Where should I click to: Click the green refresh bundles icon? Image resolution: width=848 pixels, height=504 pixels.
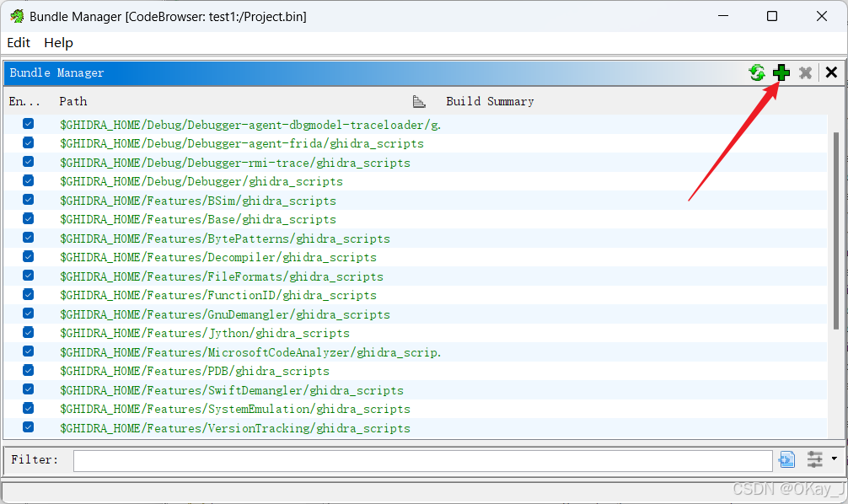pos(757,72)
